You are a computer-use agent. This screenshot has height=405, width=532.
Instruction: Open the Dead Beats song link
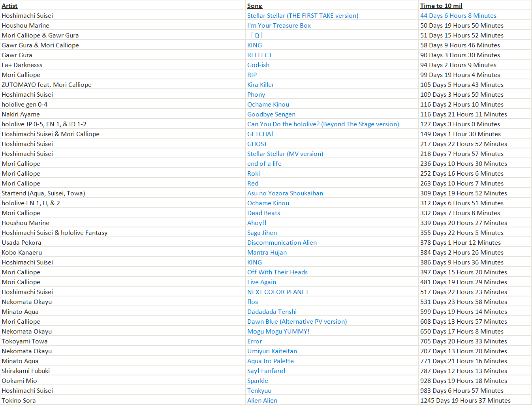(263, 213)
